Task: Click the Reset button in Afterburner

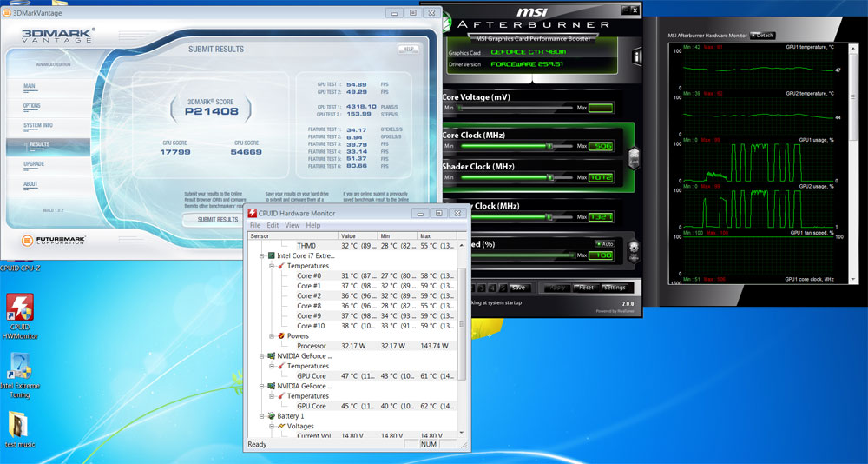Action: point(586,288)
